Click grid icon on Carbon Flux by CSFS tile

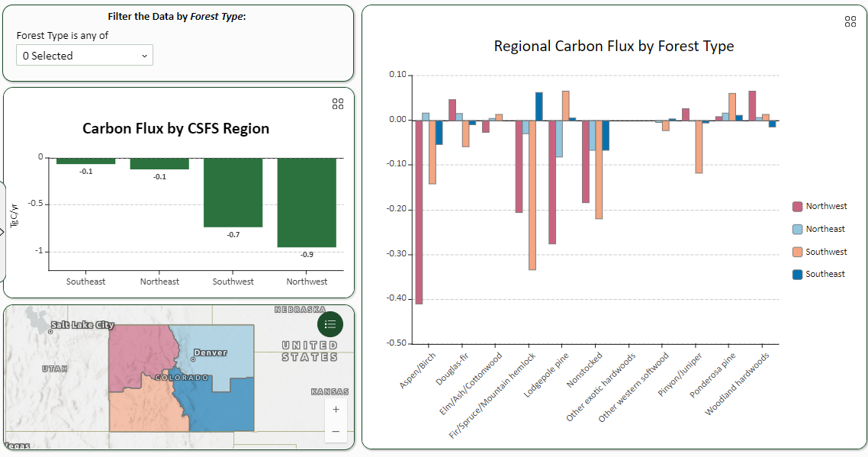pyautogui.click(x=338, y=105)
